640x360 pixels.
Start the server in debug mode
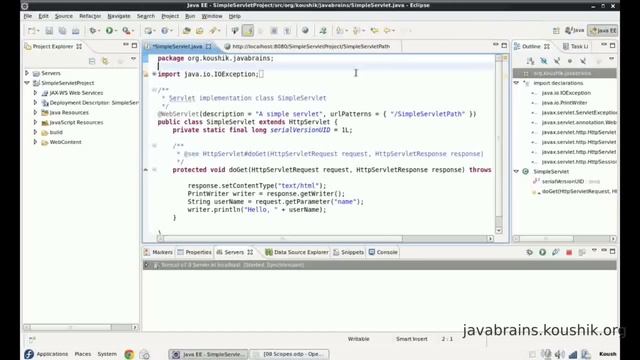pyautogui.click(x=529, y=252)
